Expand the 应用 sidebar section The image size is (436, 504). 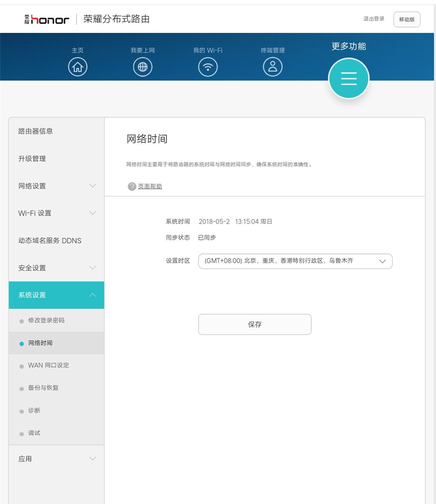(x=56, y=459)
